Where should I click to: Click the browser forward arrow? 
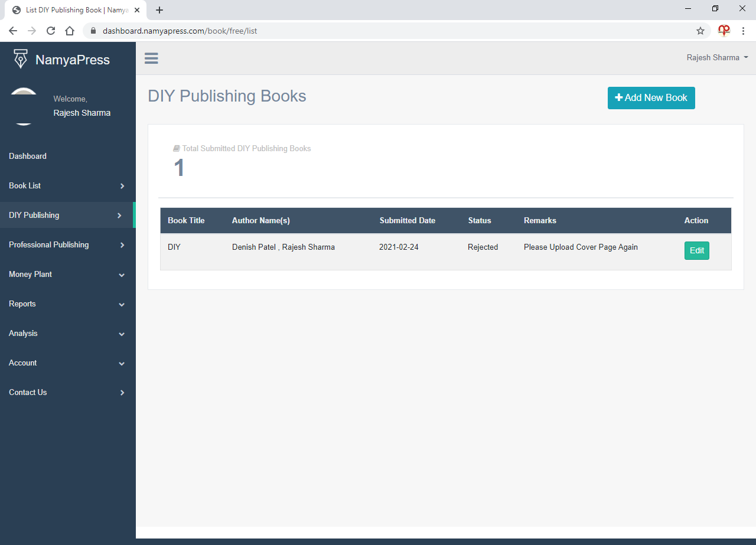[32, 31]
